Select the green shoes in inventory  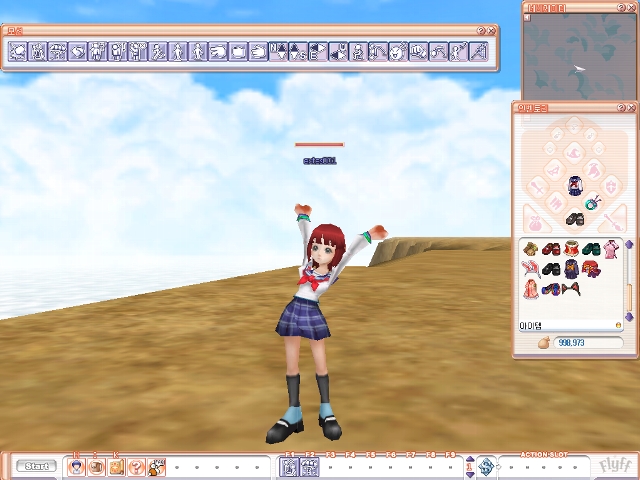tap(591, 249)
